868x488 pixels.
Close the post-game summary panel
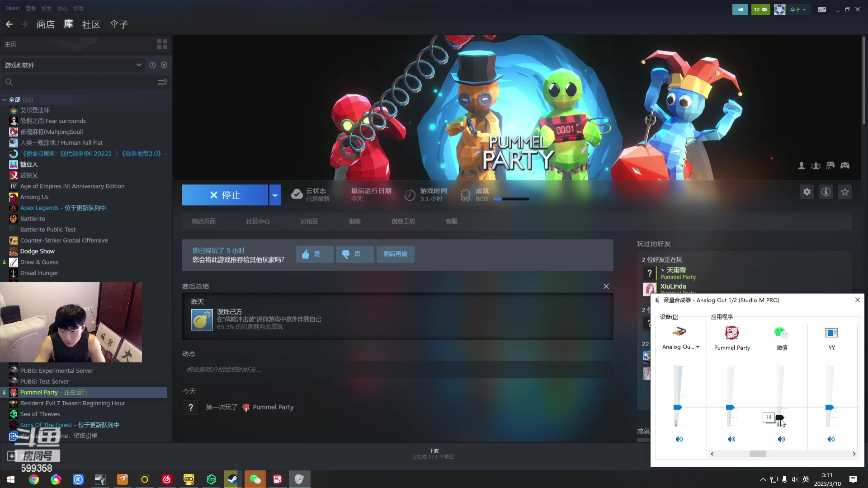[x=606, y=286]
